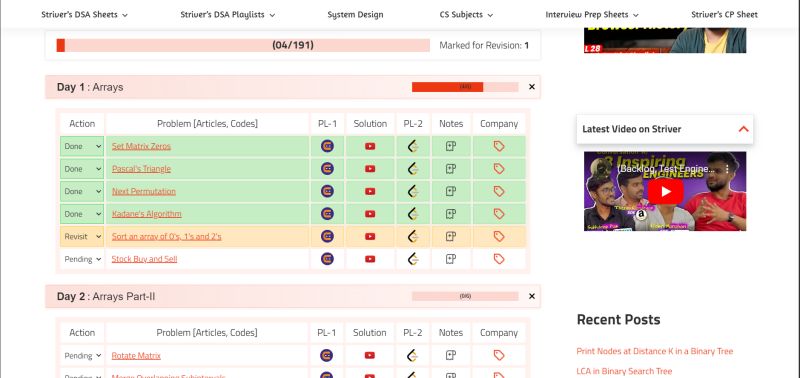This screenshot has height=378, width=800.
Task: Open Notes icon for Sort an array row
Action: pyautogui.click(x=451, y=236)
